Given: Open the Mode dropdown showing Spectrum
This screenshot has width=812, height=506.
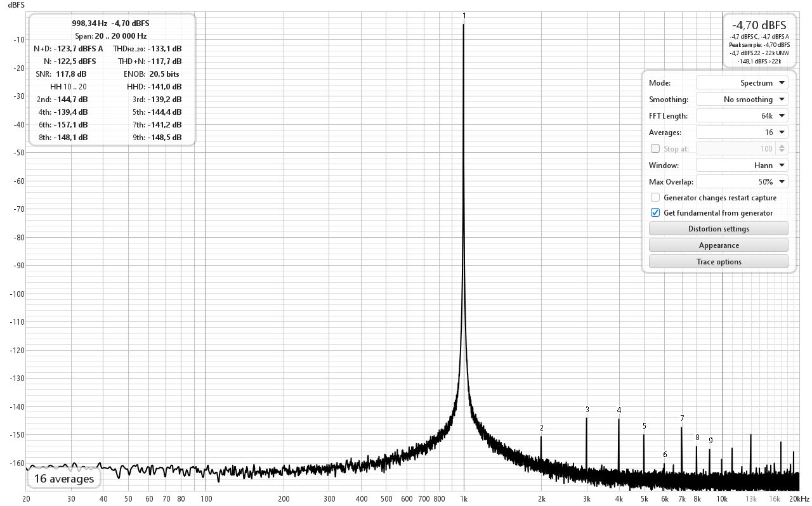Looking at the screenshot, I should (x=742, y=83).
